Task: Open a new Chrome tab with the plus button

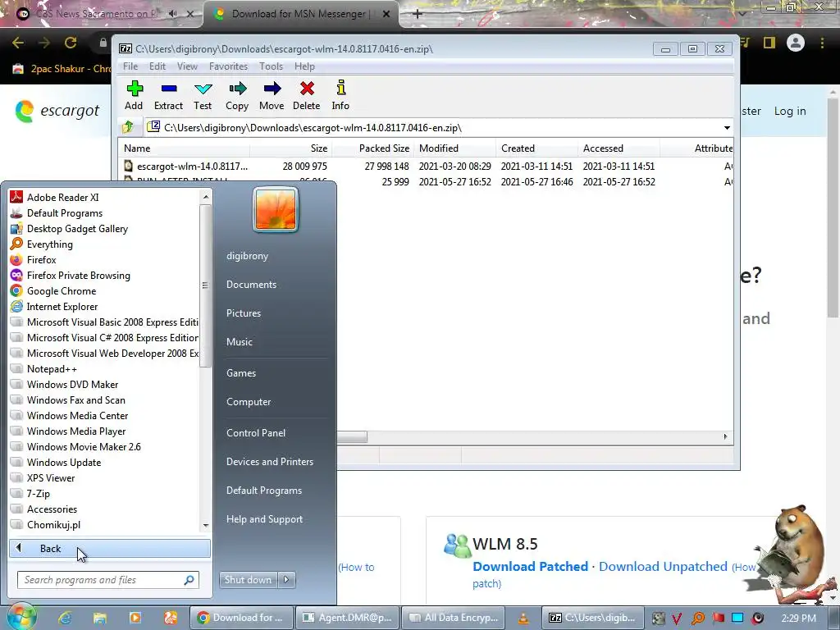Action: [418, 14]
